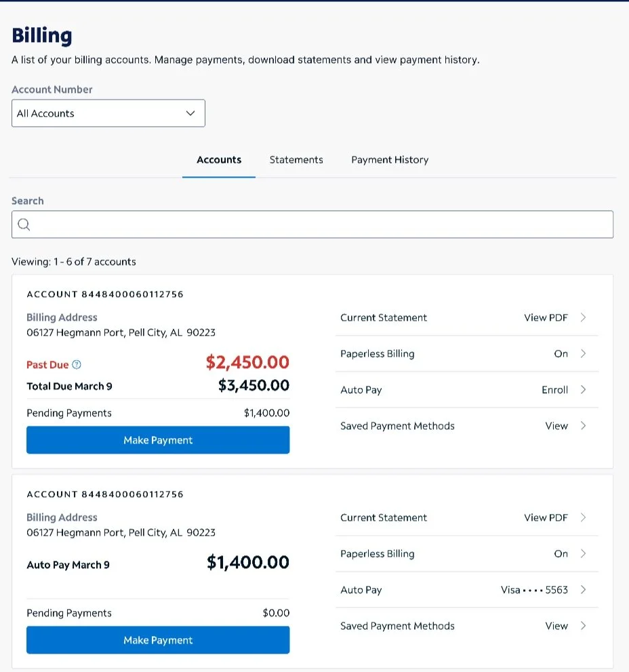The height and width of the screenshot is (672, 629).
Task: Click the chevron next to Visa 5563
Action: coord(583,590)
